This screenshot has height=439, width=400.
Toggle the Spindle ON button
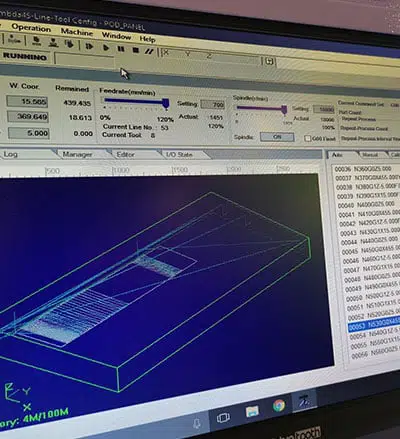pyautogui.click(x=277, y=137)
